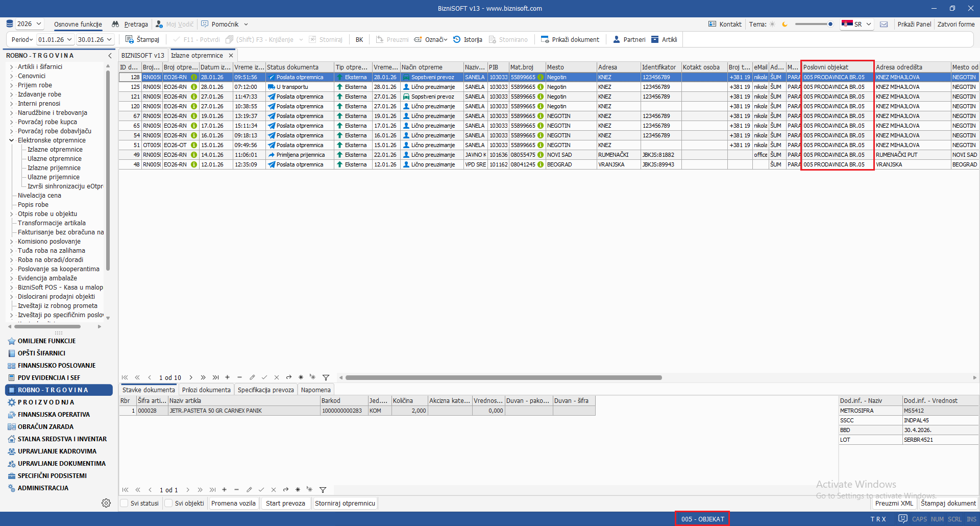Open the Specifikacija prevoza tab

pos(265,390)
